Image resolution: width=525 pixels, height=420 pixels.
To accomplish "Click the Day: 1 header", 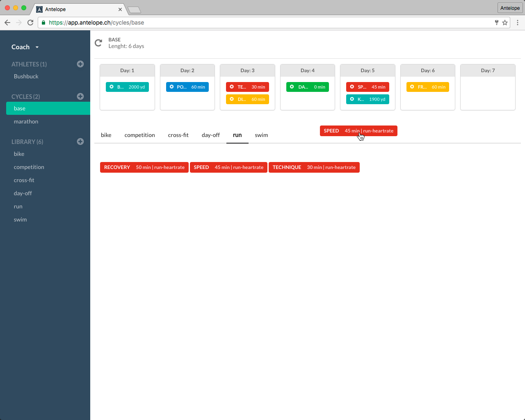I will coord(127,71).
